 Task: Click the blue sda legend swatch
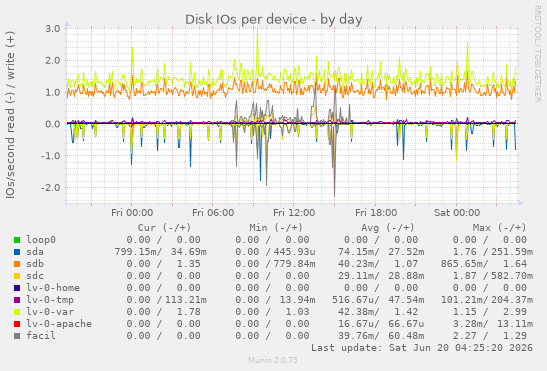tap(17, 252)
